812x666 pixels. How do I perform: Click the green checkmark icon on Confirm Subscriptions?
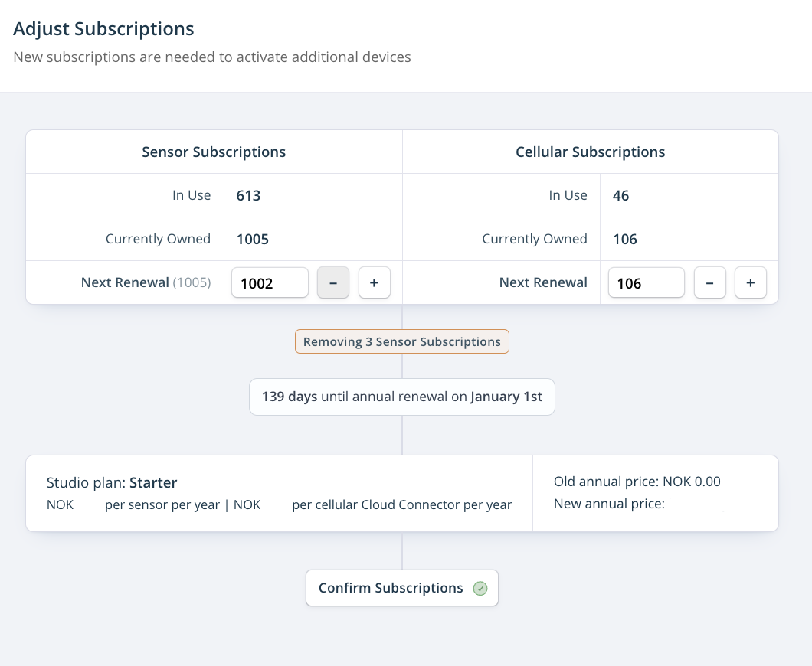pyautogui.click(x=480, y=589)
